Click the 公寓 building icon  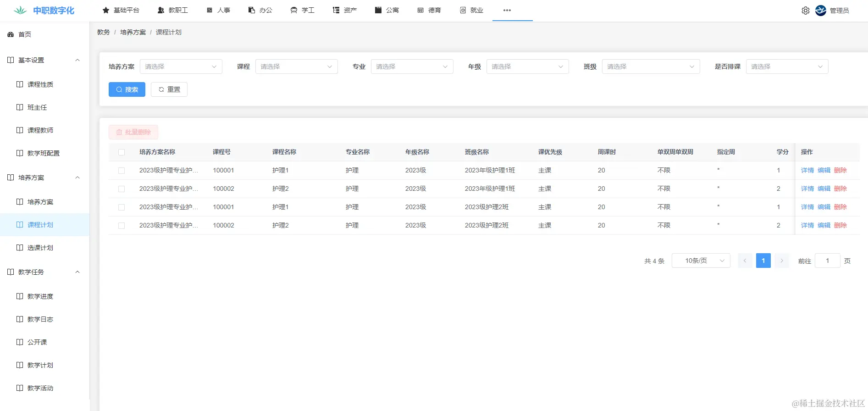[x=378, y=10]
